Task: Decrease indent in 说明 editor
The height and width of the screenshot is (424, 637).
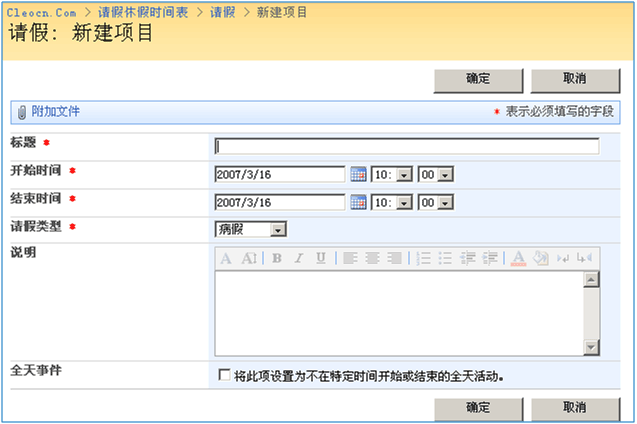Action: (468, 258)
